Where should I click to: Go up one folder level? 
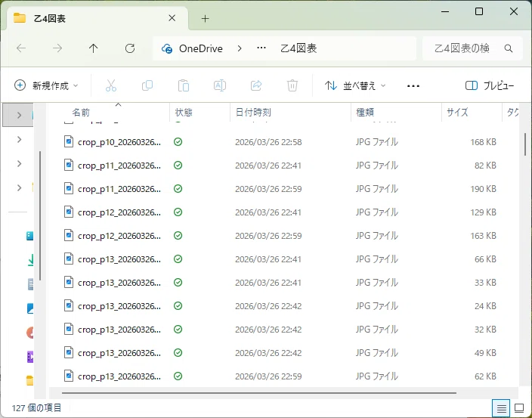pos(93,48)
